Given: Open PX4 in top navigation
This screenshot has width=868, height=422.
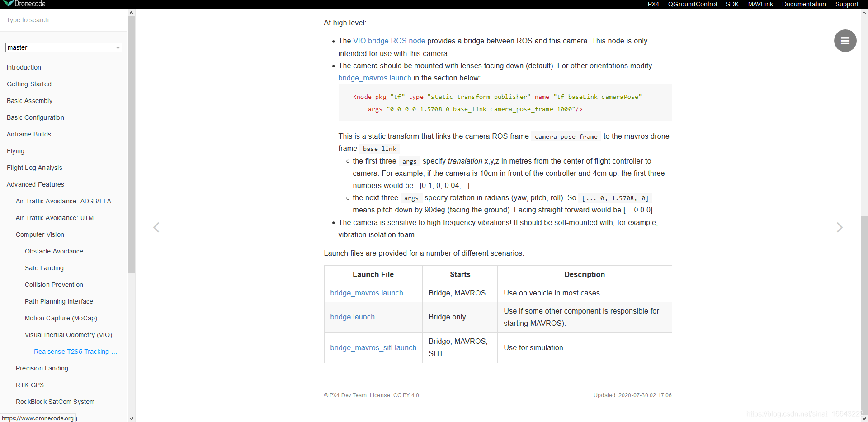Looking at the screenshot, I should point(653,4).
